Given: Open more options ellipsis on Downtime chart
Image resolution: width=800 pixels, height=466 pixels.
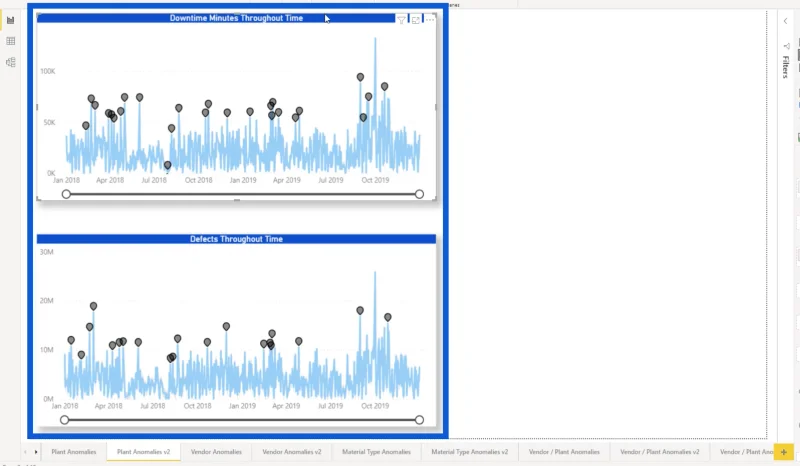Looking at the screenshot, I should (x=430, y=20).
